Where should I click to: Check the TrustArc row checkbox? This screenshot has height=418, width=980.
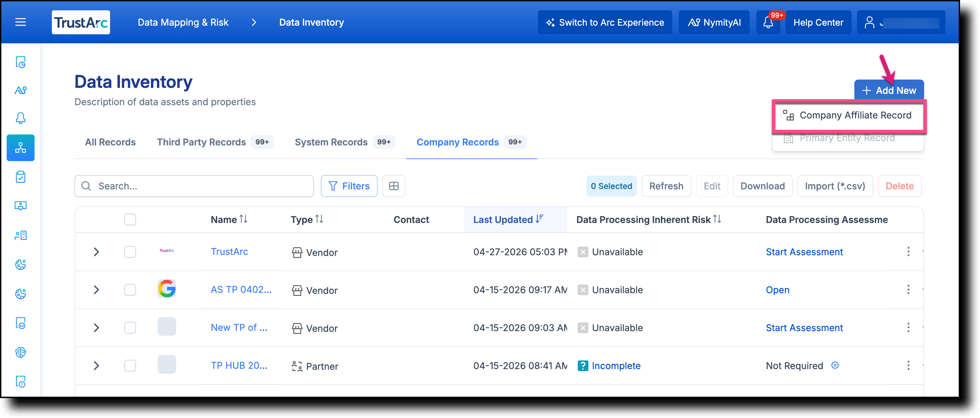[x=130, y=252]
